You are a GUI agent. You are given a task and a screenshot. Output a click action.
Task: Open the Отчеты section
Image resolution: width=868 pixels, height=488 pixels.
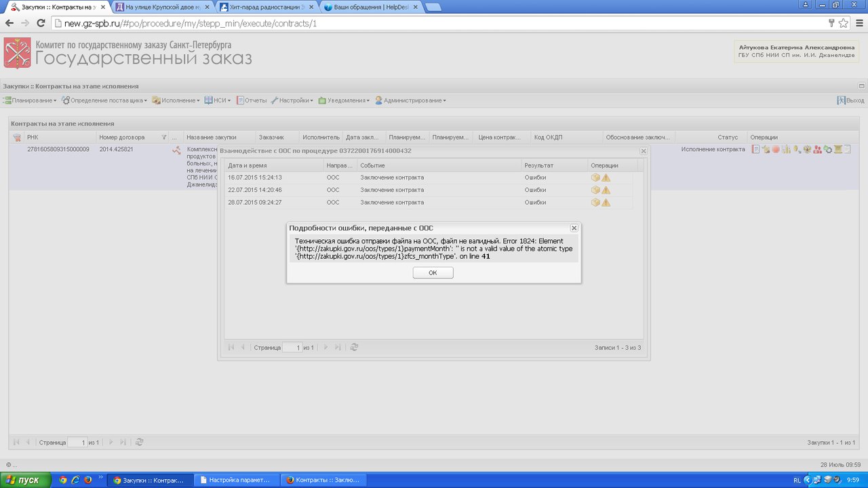point(251,100)
